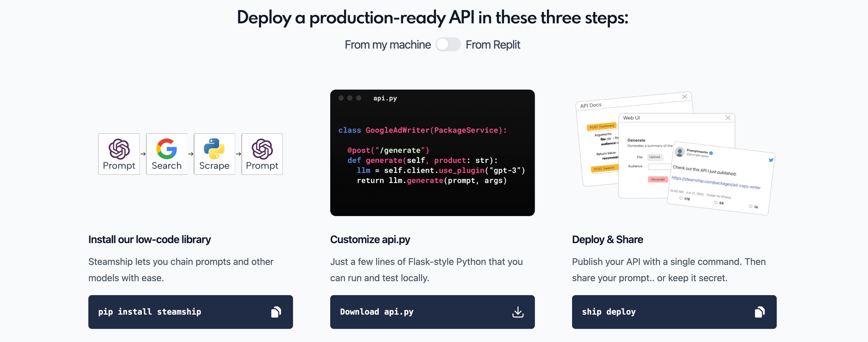The height and width of the screenshot is (342, 868).
Task: Click the 'Customize api.py' heading
Action: 370,240
